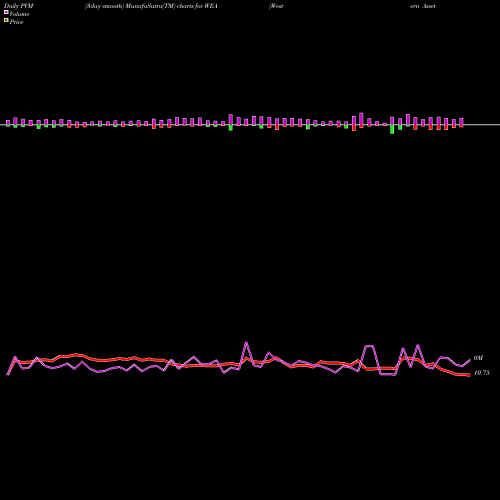The image size is (500, 500).
Task: Click the 'Asset' text at top right
Action: [x=429, y=6]
